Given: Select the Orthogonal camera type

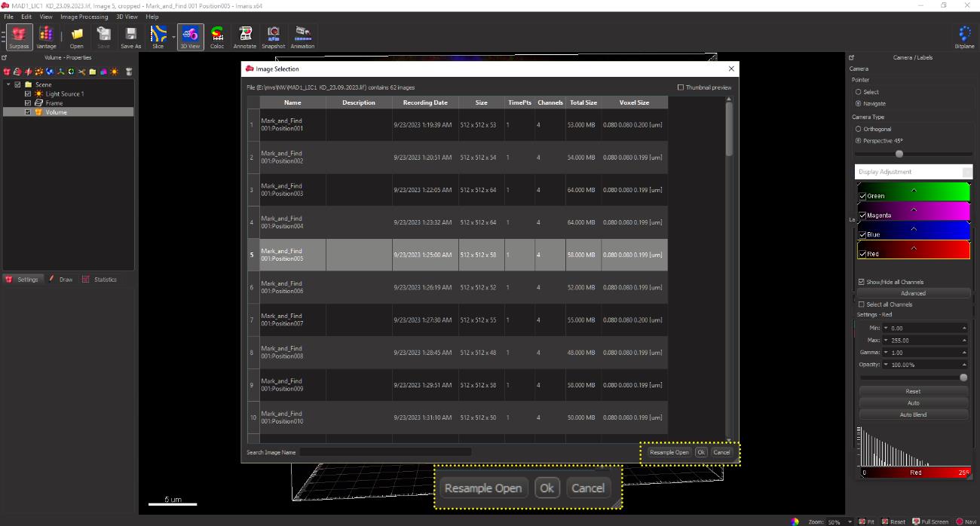Looking at the screenshot, I should point(859,129).
